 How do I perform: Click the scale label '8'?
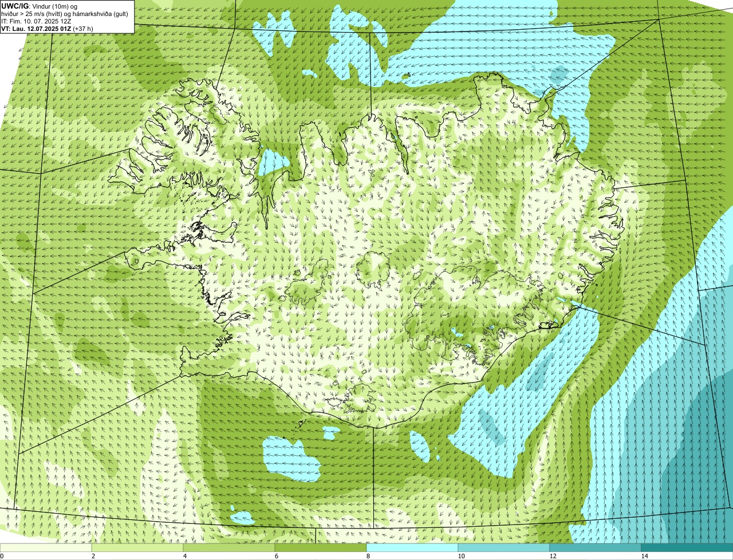368,556
